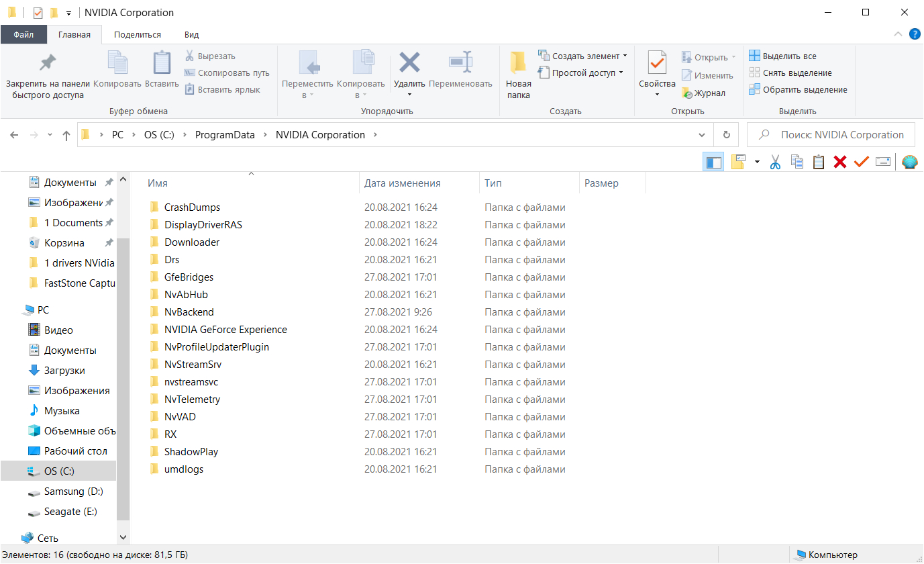Screen dimensions: 924x564
Task: Click the small red X delete icon below search
Action: (840, 162)
